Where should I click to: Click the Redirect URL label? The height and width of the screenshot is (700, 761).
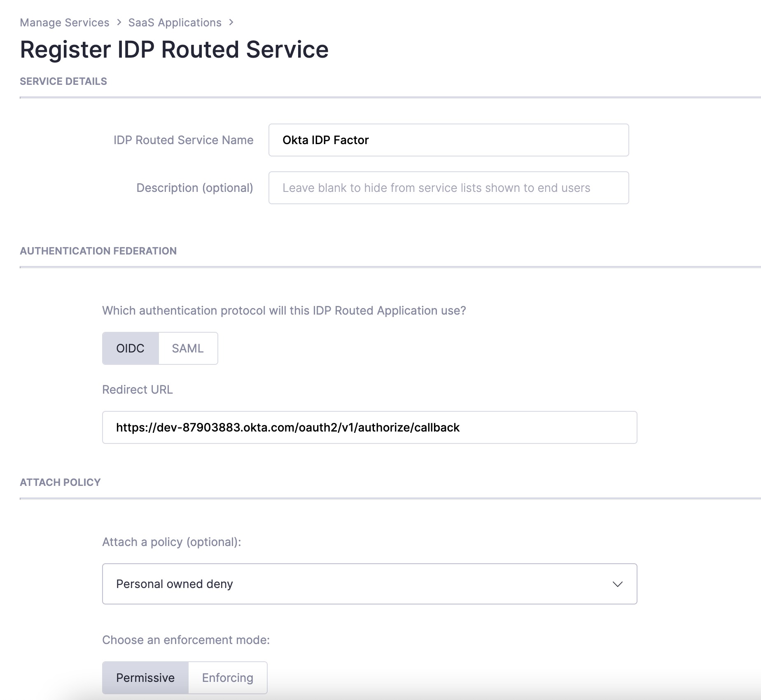[x=138, y=390]
